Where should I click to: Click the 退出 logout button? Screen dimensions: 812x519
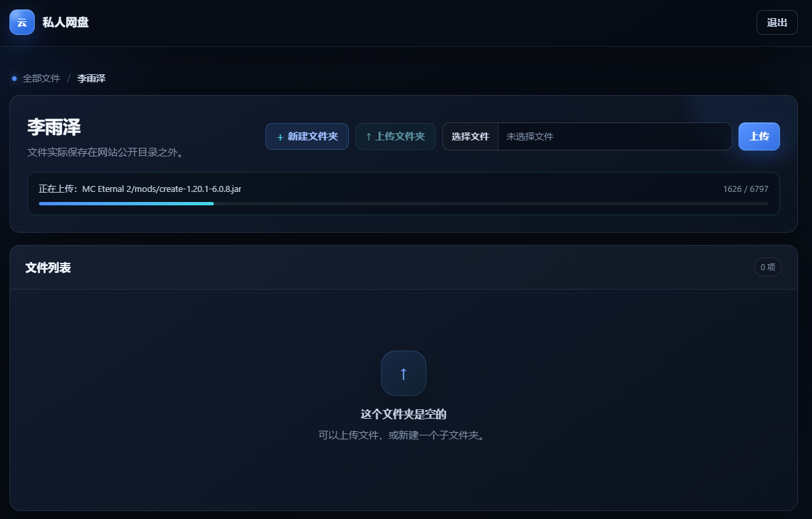[x=777, y=22]
